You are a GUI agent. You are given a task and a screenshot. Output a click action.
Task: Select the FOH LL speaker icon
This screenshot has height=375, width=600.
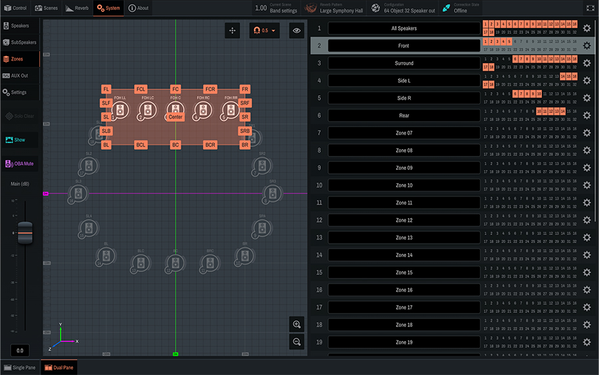click(120, 111)
